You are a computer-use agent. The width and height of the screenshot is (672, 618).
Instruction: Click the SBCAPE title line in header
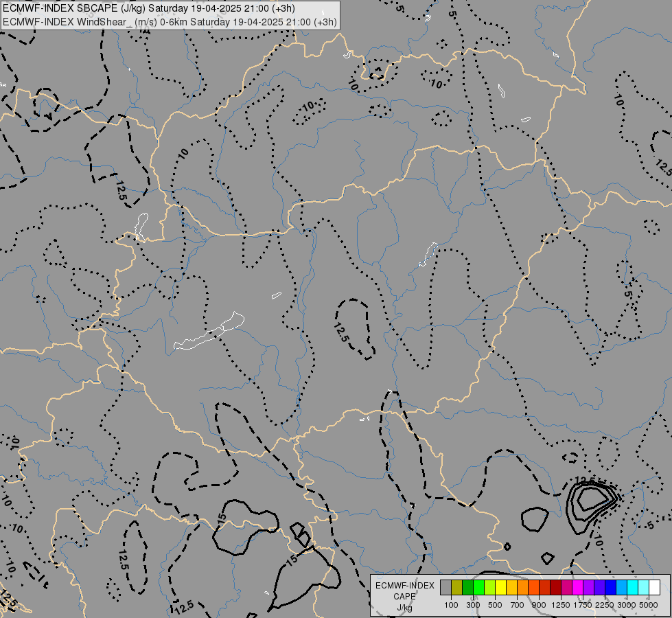(x=149, y=8)
